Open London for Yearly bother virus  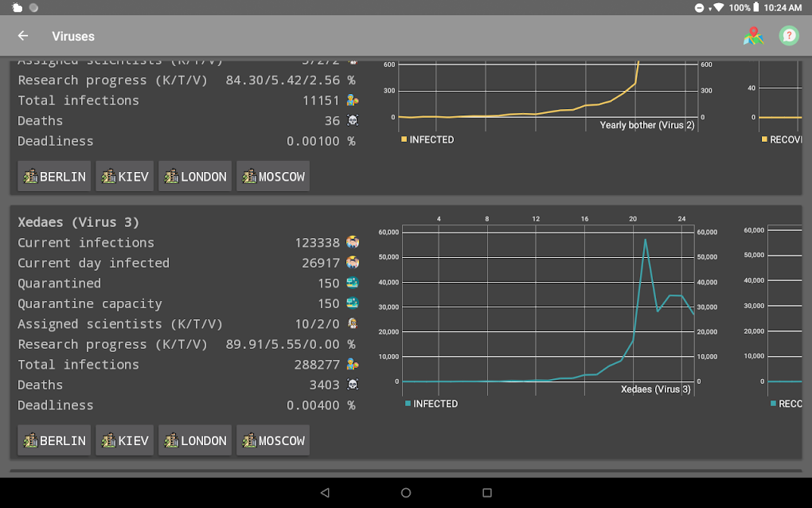click(195, 177)
